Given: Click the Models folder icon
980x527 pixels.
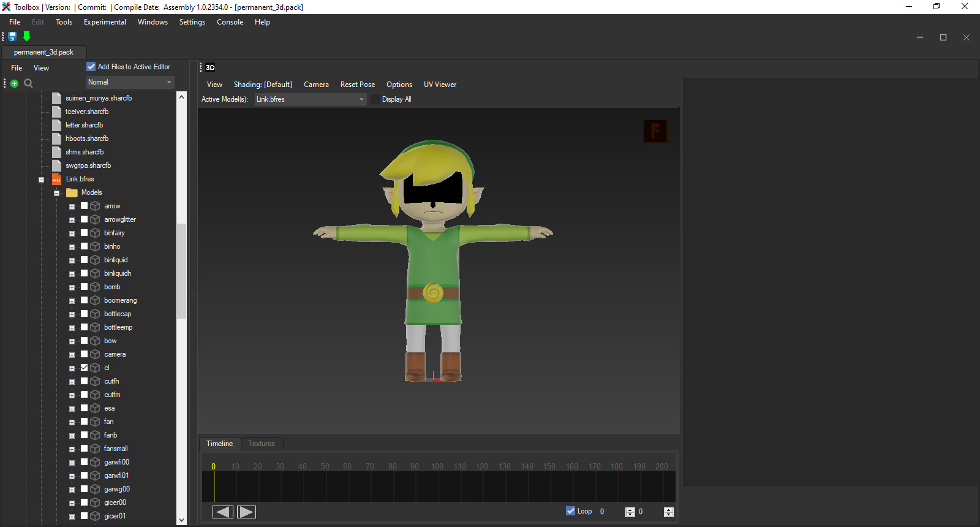Looking at the screenshot, I should point(72,192).
